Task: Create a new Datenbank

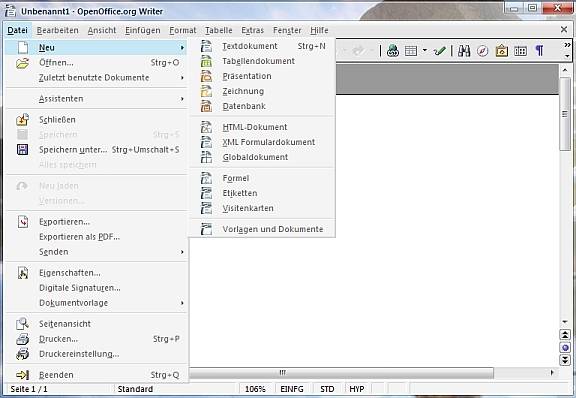Action: pos(262,107)
